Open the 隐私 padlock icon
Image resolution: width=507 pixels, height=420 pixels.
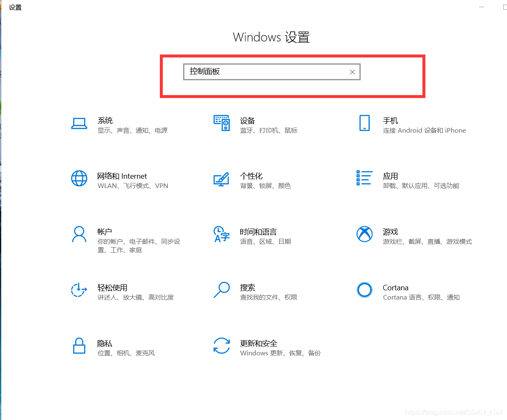[x=79, y=346]
